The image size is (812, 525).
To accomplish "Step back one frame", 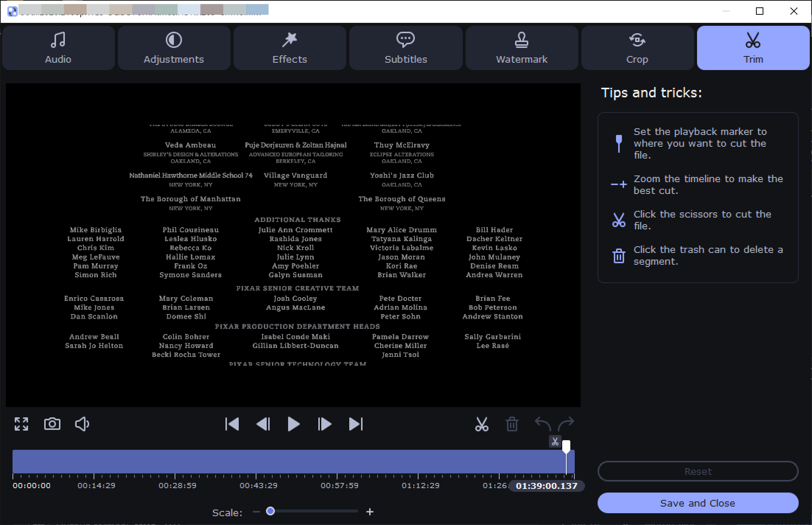I will point(263,424).
